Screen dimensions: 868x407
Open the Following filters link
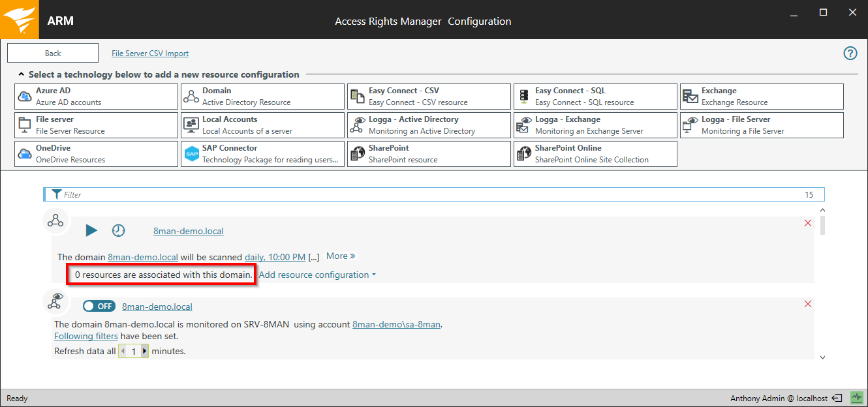[x=86, y=336]
